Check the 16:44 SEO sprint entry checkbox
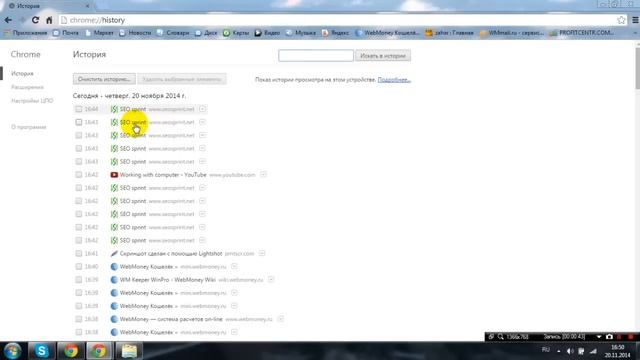 point(79,109)
